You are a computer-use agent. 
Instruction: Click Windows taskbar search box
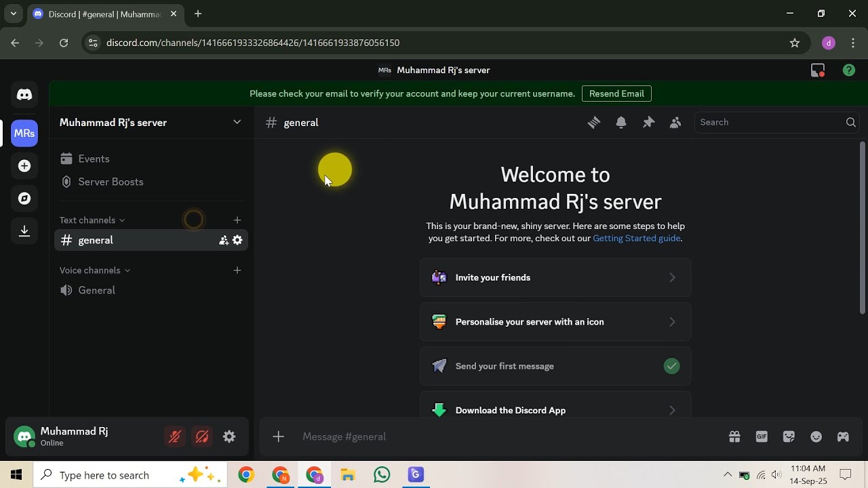pyautogui.click(x=129, y=475)
